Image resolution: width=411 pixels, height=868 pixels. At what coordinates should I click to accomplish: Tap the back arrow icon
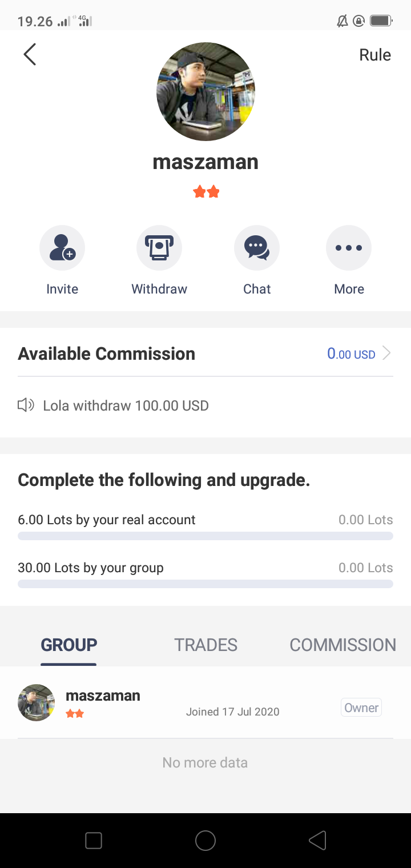coord(30,55)
